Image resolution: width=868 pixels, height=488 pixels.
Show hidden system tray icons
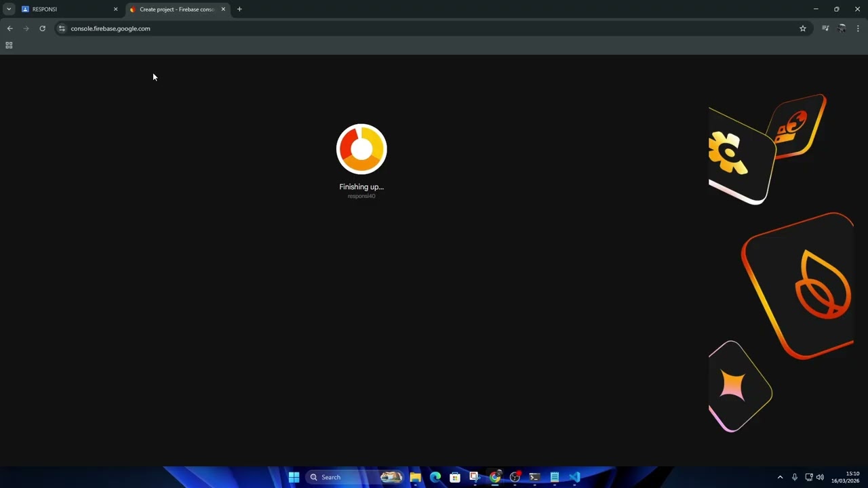(x=780, y=477)
